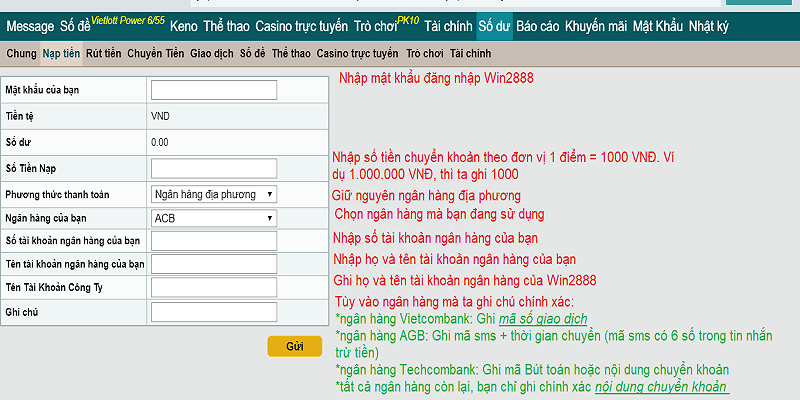Open Tài chính in main menu
The height and width of the screenshot is (400, 800).
point(448,27)
